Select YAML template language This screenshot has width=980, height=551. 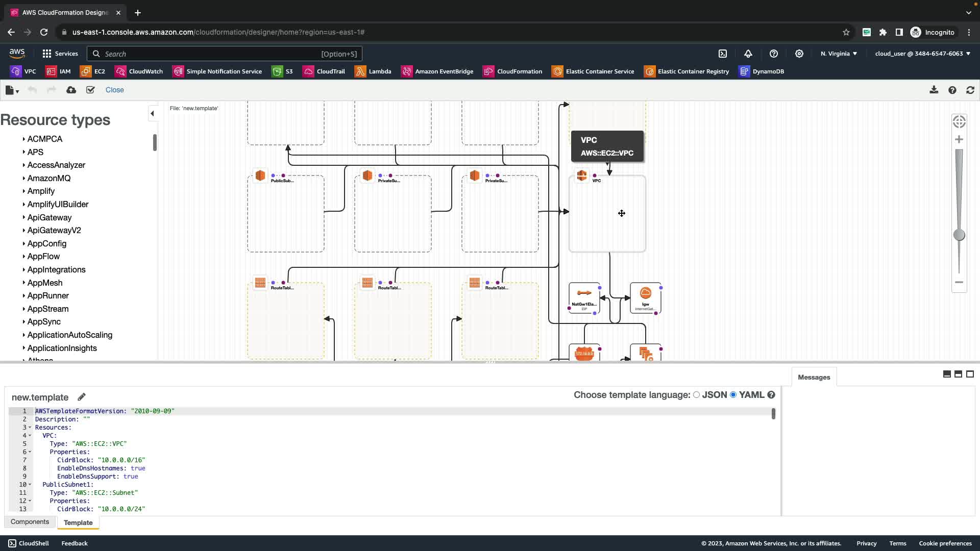click(x=733, y=395)
